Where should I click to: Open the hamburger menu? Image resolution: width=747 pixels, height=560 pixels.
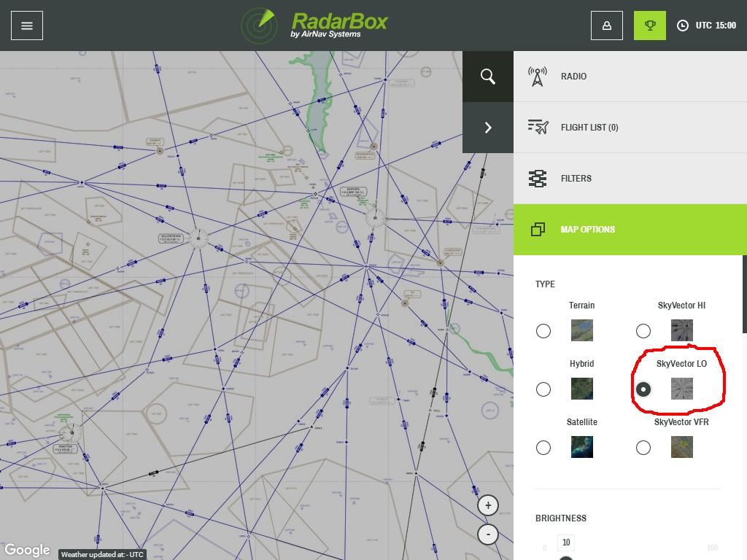27,26
